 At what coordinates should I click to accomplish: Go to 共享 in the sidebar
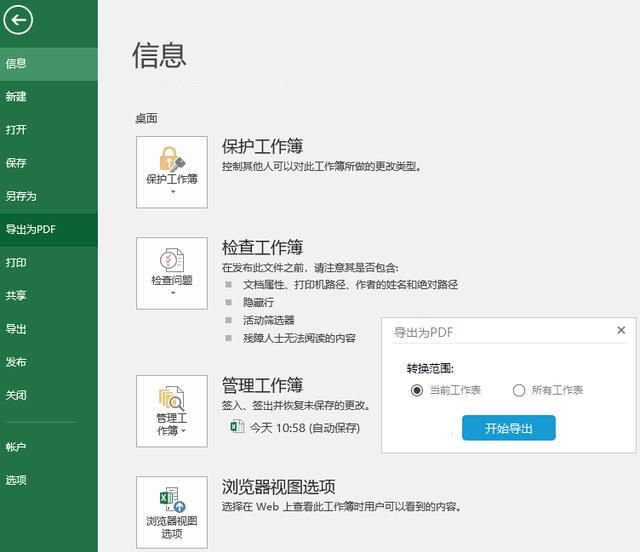point(49,296)
